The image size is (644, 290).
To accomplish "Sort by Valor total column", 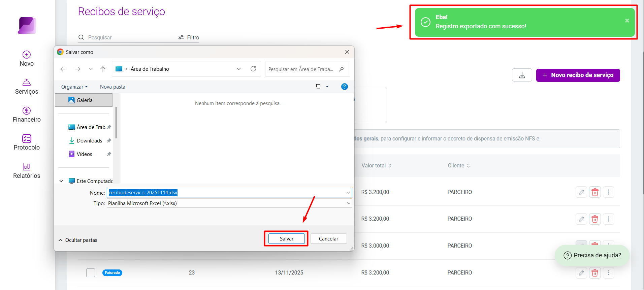I will click(377, 165).
